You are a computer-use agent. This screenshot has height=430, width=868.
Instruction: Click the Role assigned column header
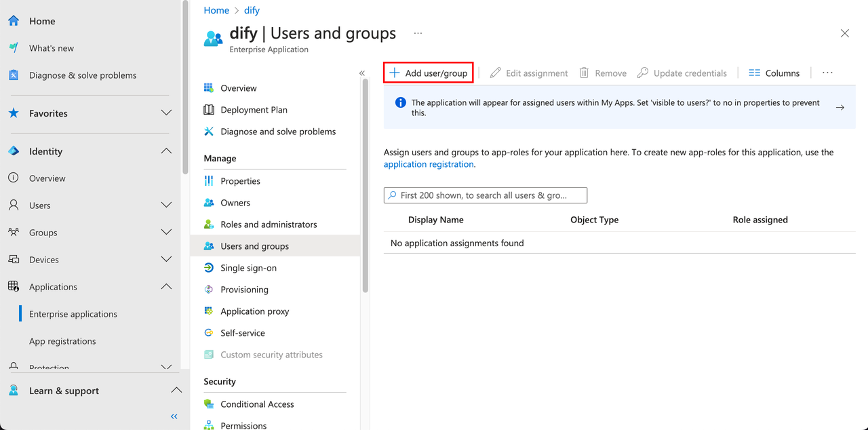(x=760, y=220)
